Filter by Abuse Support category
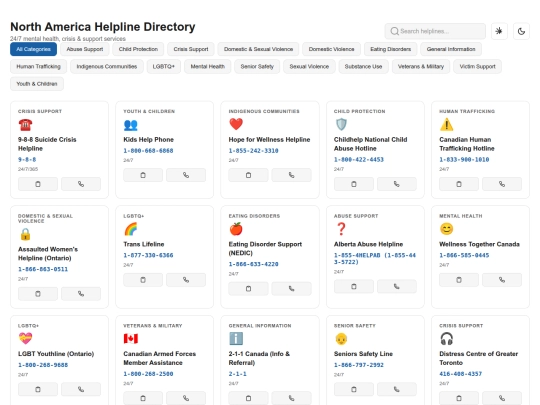Viewport: 540px width, 405px height. tap(85, 49)
